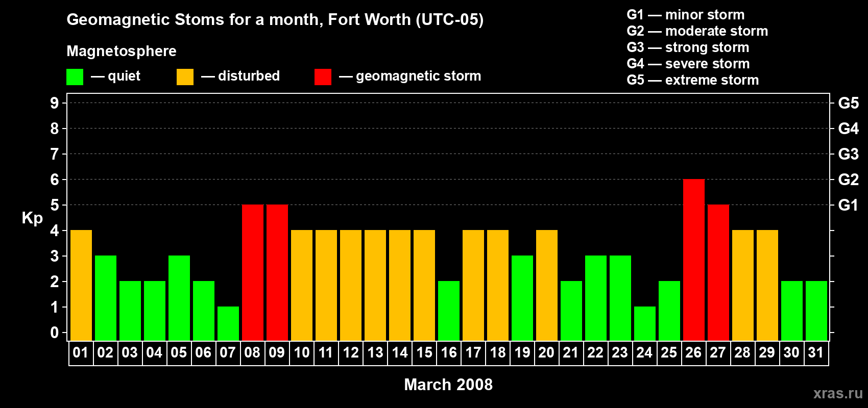868x408 pixels.
Task: Click the orange disturbed legend swatch
Action: 185,77
